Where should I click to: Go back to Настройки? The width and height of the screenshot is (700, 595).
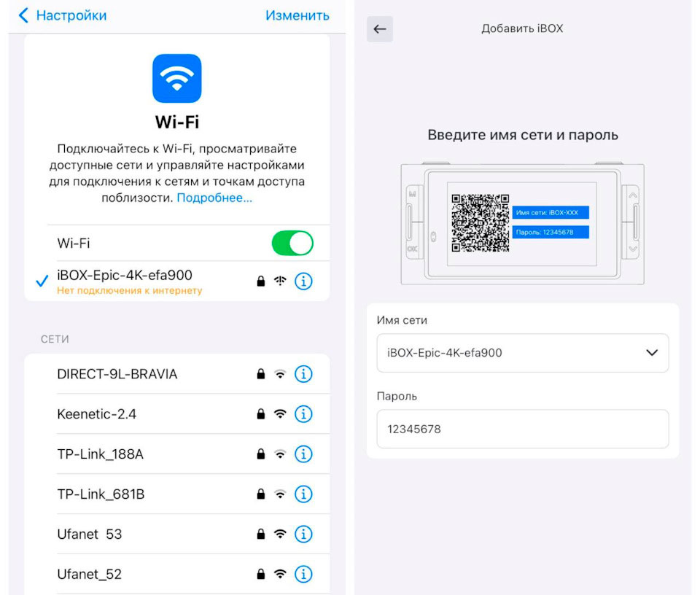pyautogui.click(x=63, y=15)
